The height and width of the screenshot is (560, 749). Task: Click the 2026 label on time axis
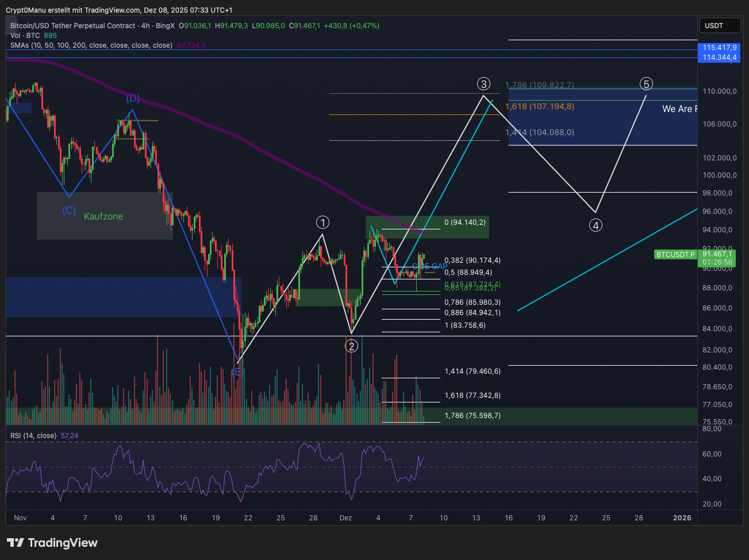(682, 518)
